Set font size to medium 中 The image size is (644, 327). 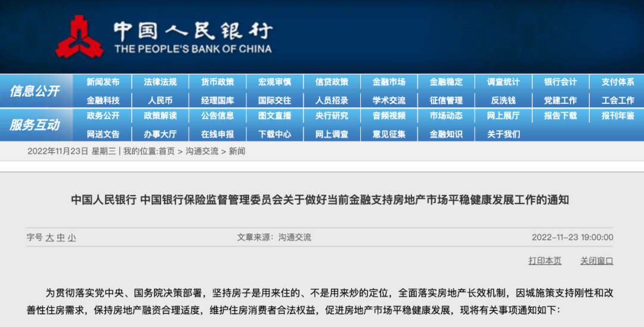click(61, 237)
